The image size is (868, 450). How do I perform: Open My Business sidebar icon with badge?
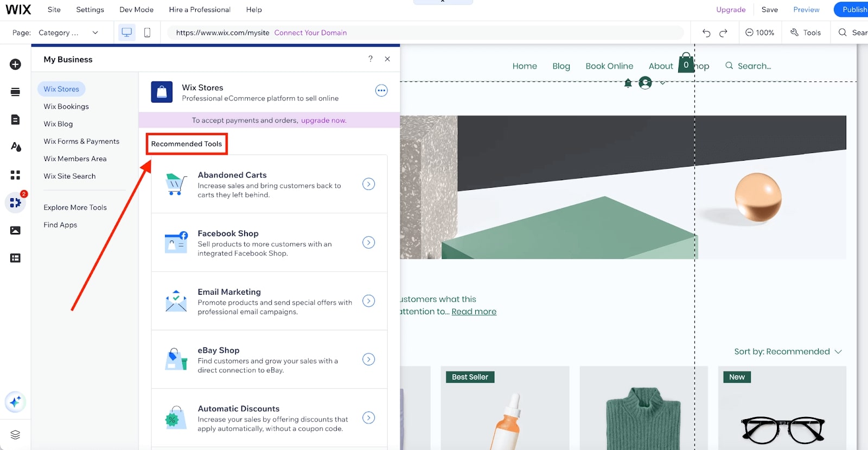click(x=15, y=202)
